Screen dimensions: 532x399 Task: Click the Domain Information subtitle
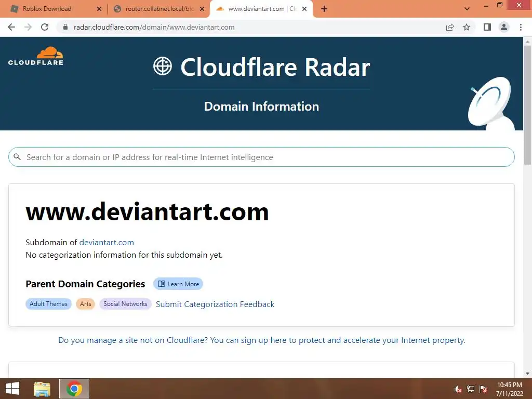pos(261,107)
